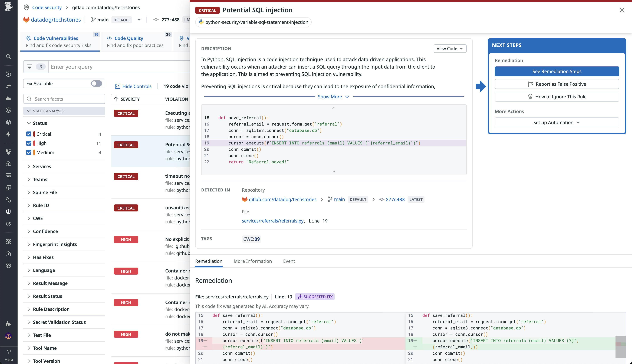Collapse the STATIC ANALYSIS section
Screen dimensions: 632x364
click(x=29, y=111)
